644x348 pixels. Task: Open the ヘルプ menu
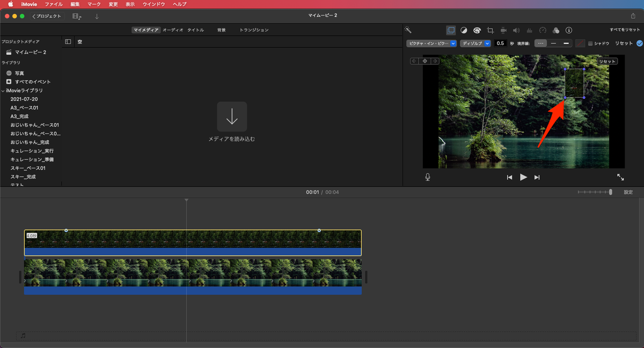coord(180,4)
